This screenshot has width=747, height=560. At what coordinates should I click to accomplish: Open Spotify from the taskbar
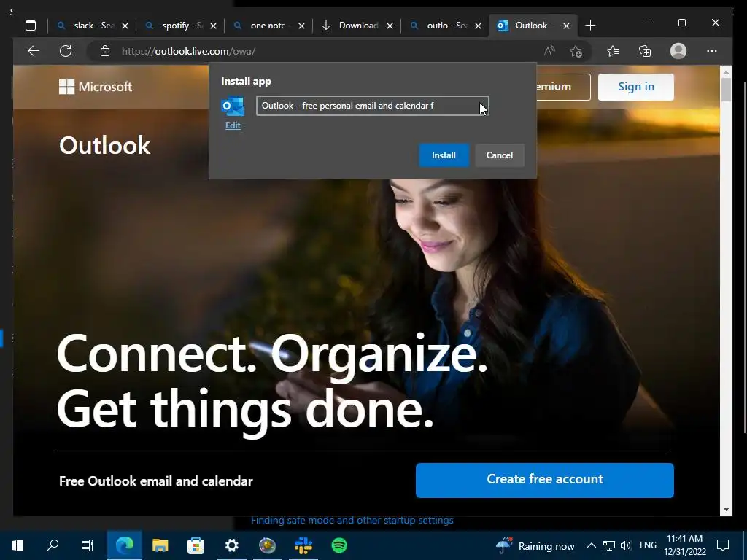[x=339, y=545]
